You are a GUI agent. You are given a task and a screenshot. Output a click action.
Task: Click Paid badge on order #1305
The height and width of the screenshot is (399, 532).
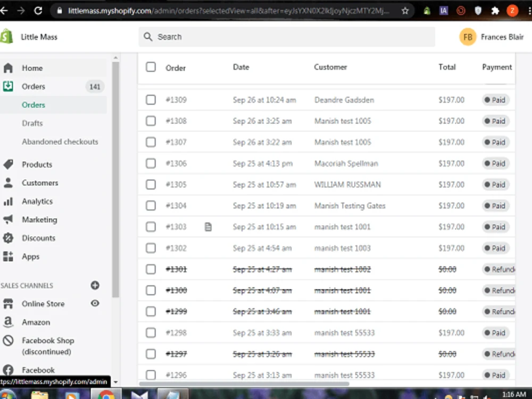[x=495, y=185]
